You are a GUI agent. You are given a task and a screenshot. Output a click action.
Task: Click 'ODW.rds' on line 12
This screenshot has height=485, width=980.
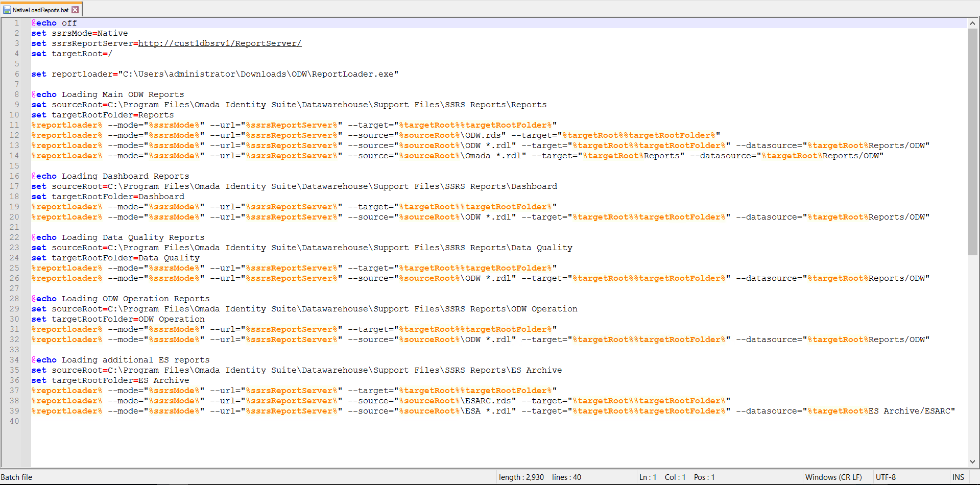tap(483, 135)
